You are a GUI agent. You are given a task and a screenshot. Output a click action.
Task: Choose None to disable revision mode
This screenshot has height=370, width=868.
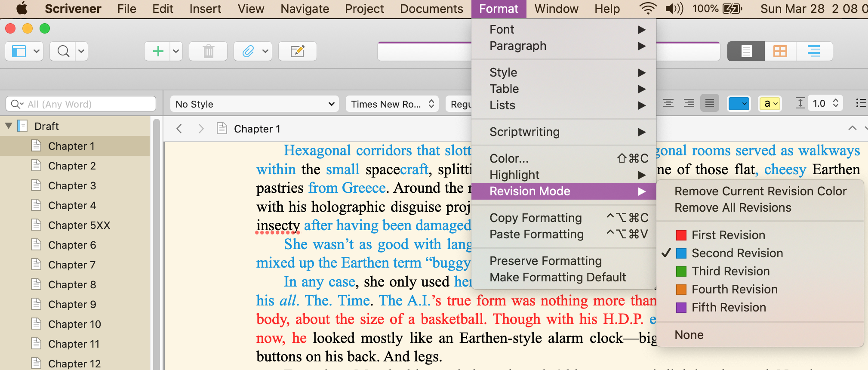pos(760,335)
